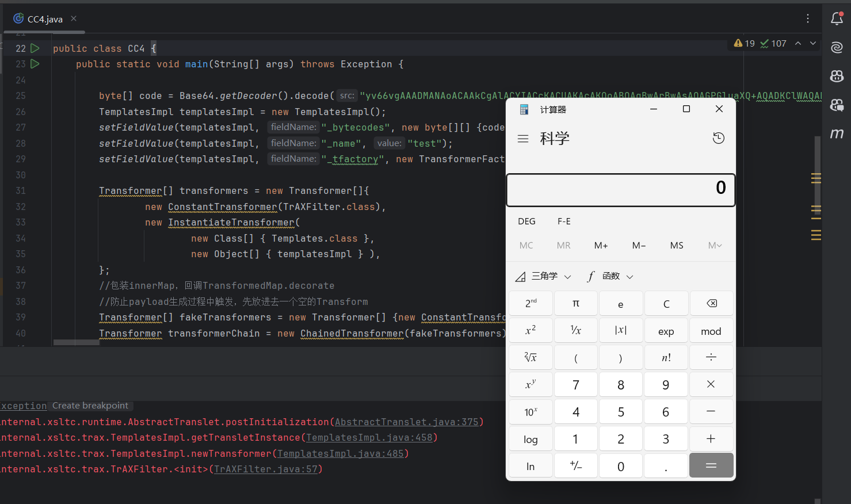
Task: Click the "_tfactory" string on line 29
Action: (x=352, y=159)
